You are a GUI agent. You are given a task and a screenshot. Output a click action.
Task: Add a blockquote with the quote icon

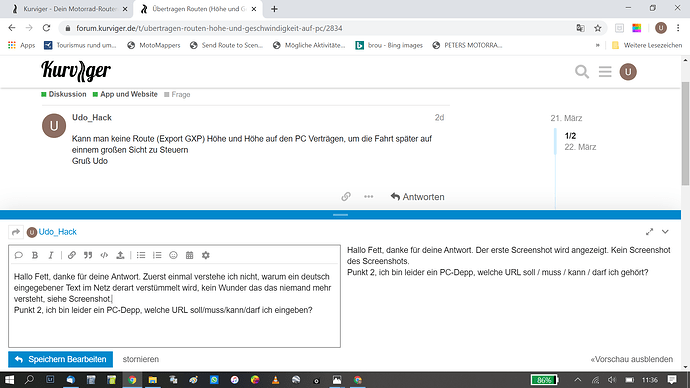[88, 255]
